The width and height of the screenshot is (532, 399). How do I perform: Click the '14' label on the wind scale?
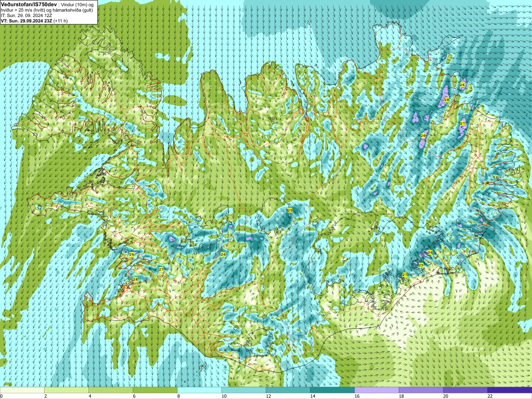tap(313, 396)
